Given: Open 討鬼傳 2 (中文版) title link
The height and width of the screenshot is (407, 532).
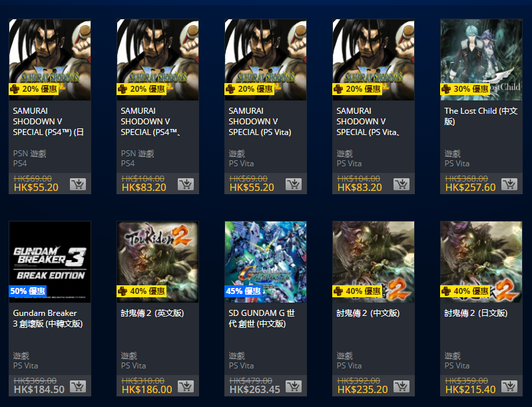Looking at the screenshot, I should click(368, 313).
